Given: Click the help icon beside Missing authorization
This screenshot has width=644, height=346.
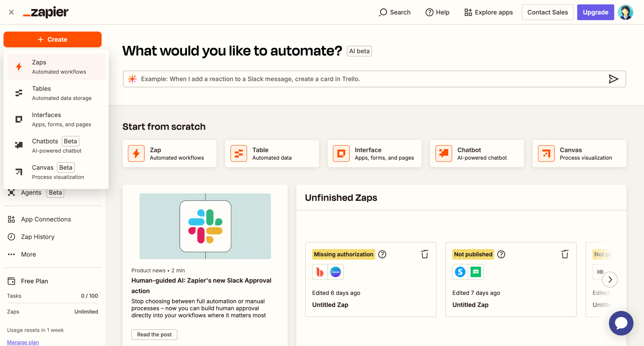Looking at the screenshot, I should 382,254.
